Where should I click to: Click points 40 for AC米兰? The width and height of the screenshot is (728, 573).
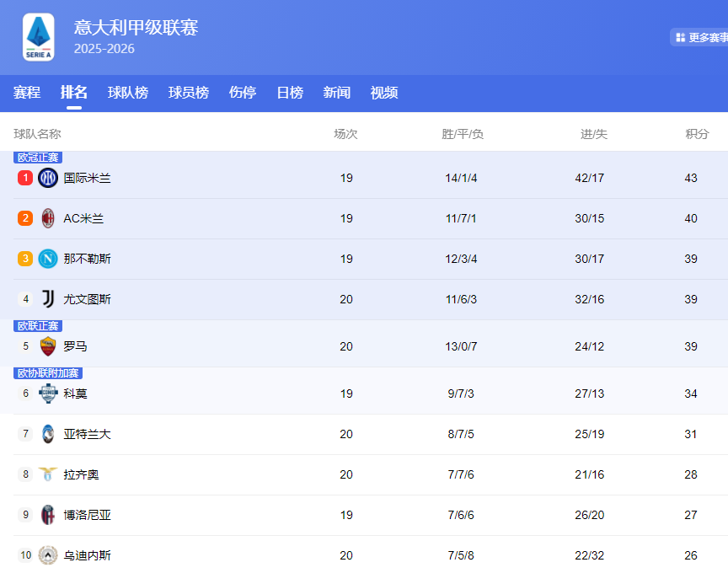click(x=691, y=218)
